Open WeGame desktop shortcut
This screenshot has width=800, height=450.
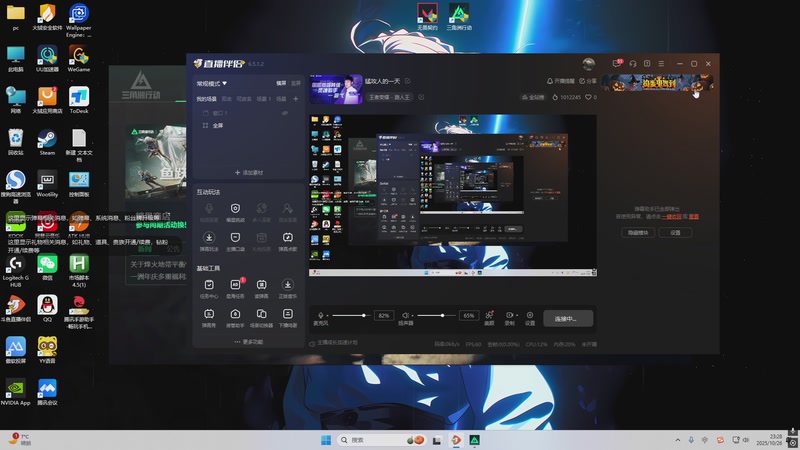79,58
